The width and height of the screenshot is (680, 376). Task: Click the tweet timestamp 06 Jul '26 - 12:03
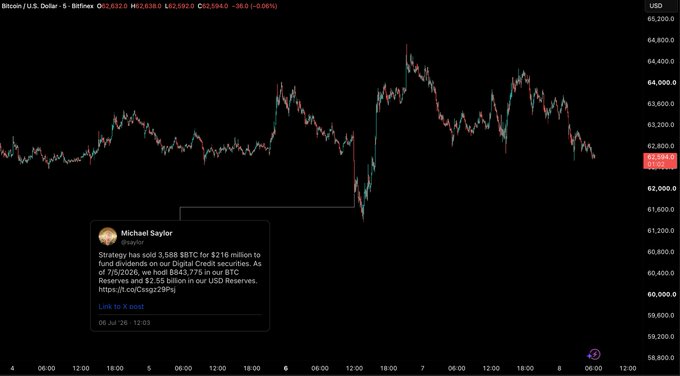pyautogui.click(x=124, y=323)
